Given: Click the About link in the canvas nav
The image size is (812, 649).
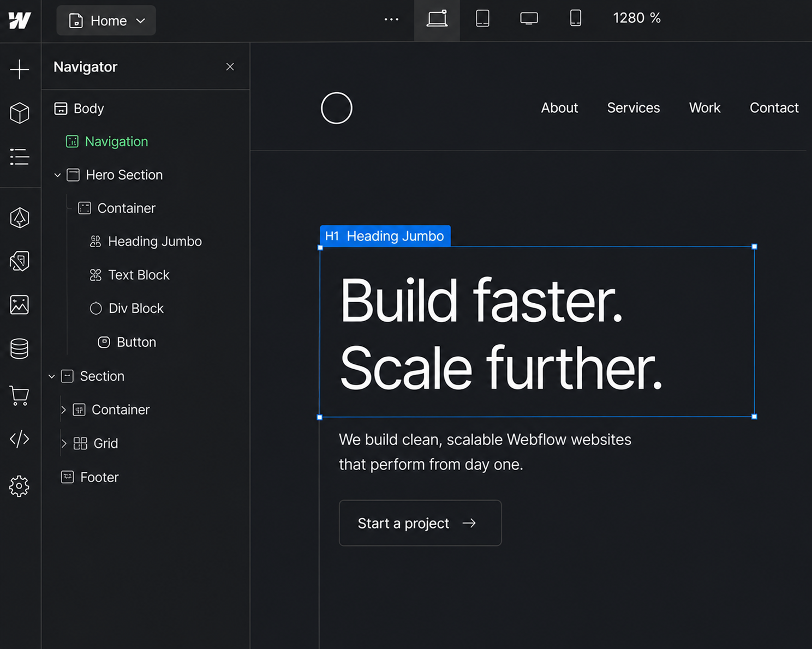Looking at the screenshot, I should [x=559, y=108].
